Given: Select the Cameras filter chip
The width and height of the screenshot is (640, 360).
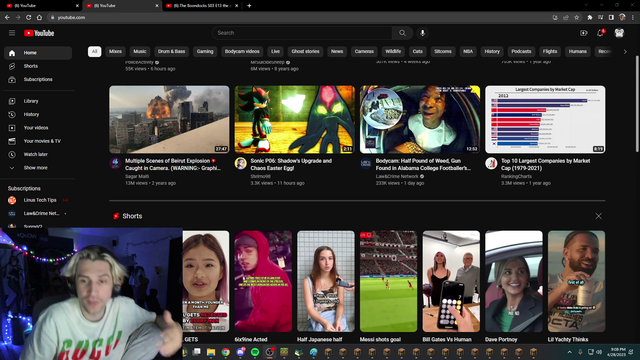Looking at the screenshot, I should pyautogui.click(x=364, y=51).
